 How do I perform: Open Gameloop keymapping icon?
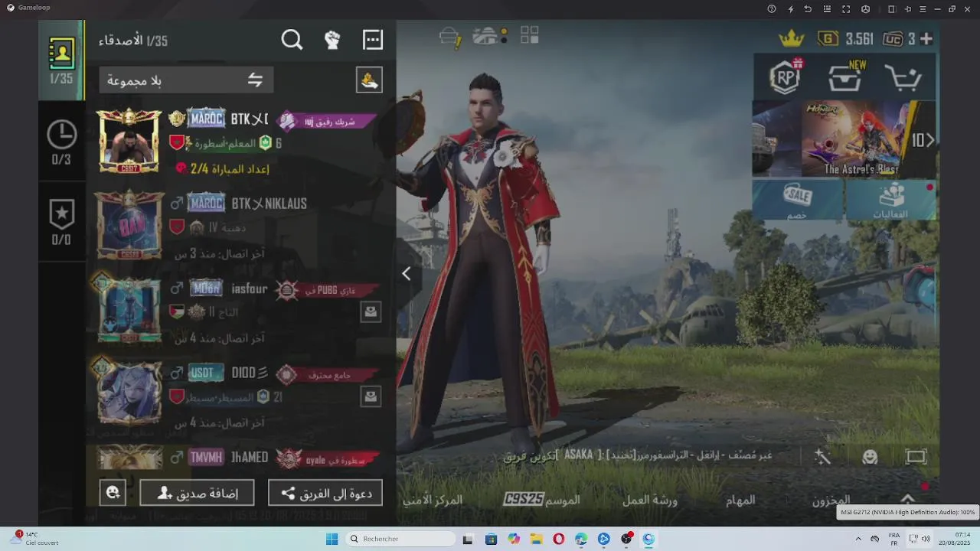827,9
